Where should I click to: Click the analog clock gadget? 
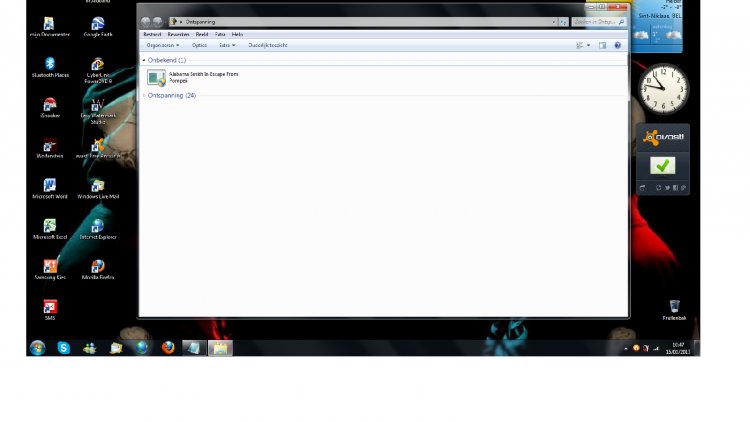point(663,89)
